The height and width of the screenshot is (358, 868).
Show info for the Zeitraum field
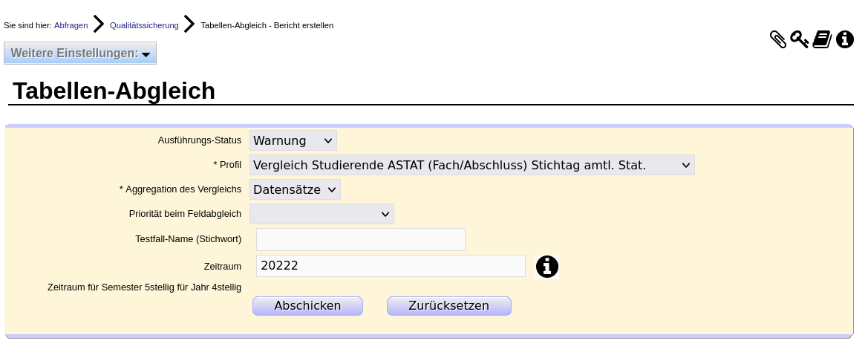547,267
